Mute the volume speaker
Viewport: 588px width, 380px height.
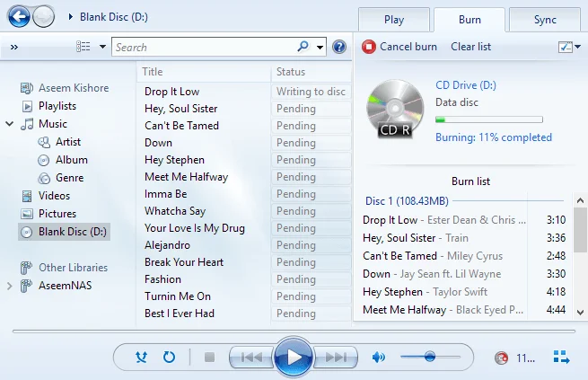tap(378, 358)
